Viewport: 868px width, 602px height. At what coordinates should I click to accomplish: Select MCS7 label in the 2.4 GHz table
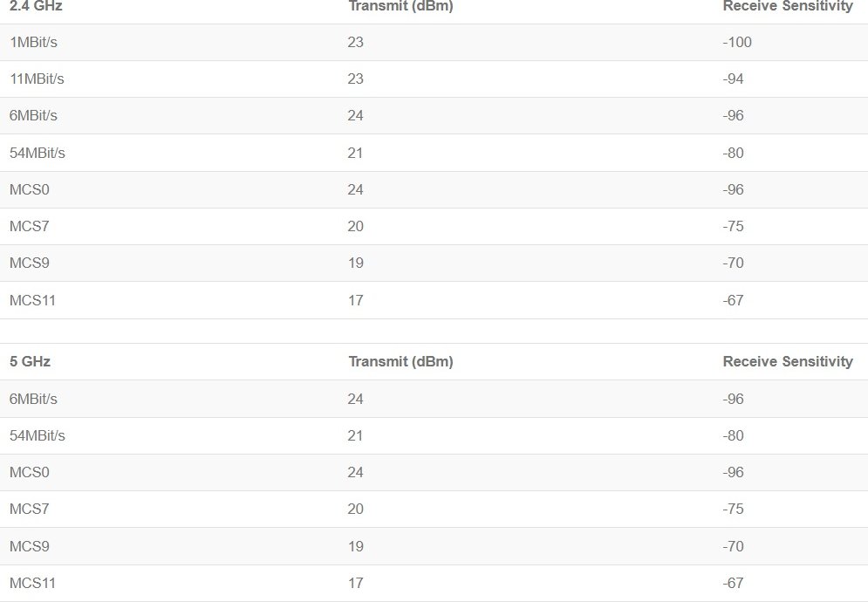[x=29, y=226]
